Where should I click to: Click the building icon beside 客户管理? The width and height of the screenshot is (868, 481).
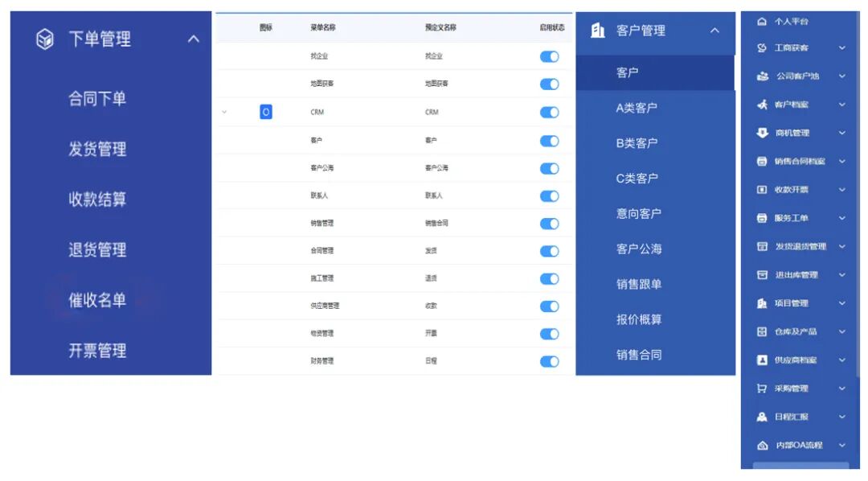[597, 31]
